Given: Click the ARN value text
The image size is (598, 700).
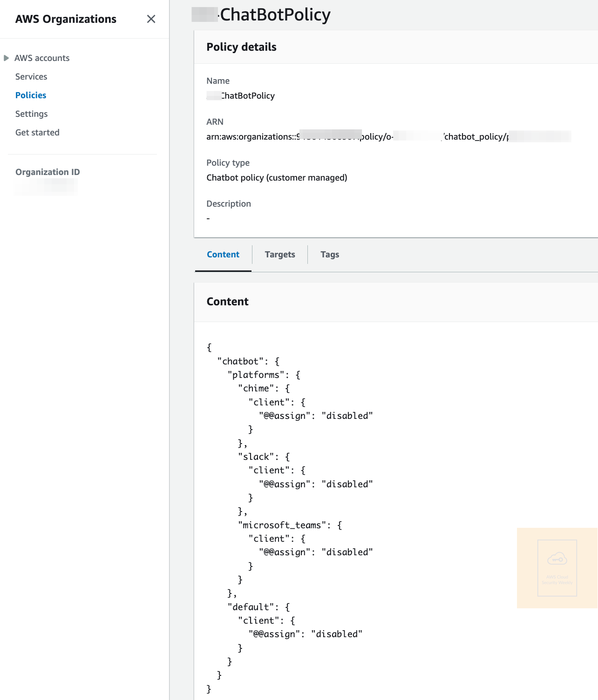Looking at the screenshot, I should pos(389,136).
